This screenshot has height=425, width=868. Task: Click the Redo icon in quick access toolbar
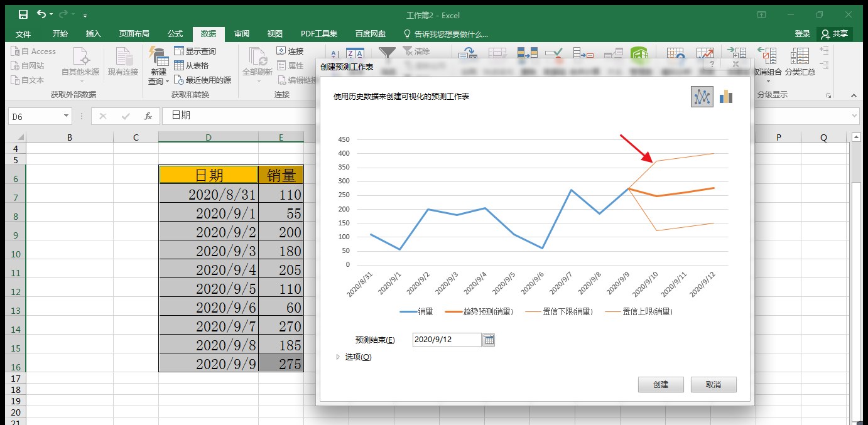coord(63,14)
